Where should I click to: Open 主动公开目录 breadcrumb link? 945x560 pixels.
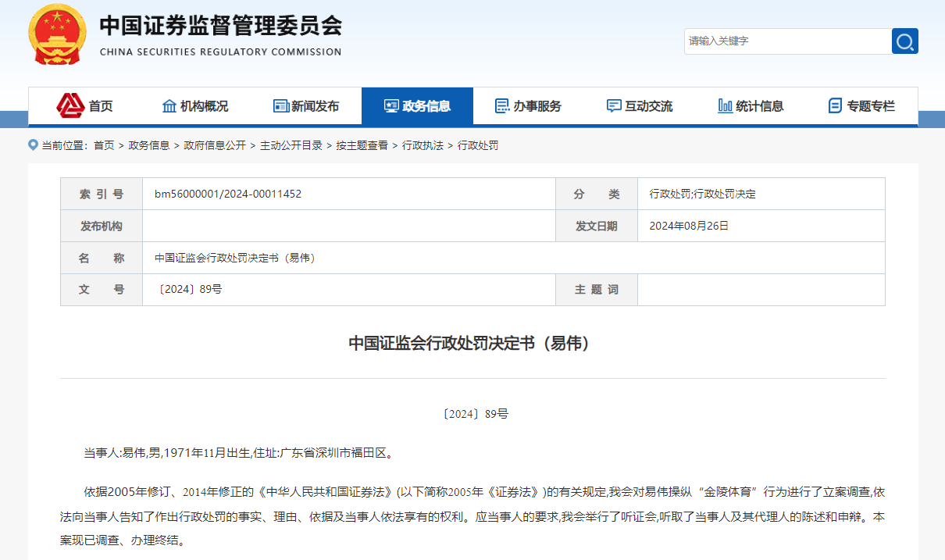291,145
